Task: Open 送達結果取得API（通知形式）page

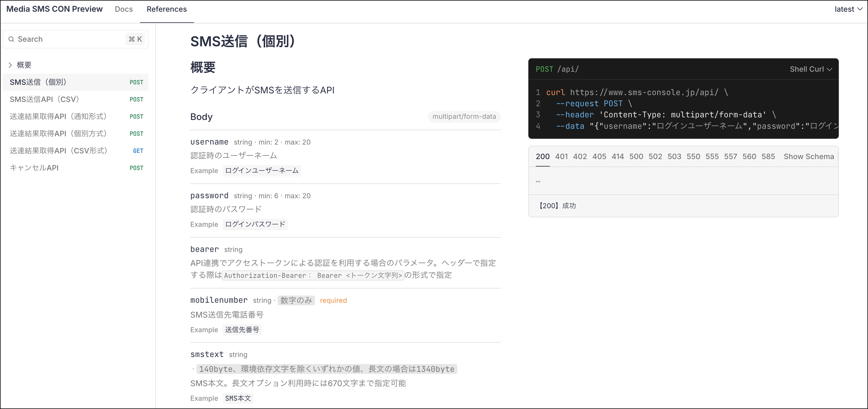Action: [x=75, y=117]
